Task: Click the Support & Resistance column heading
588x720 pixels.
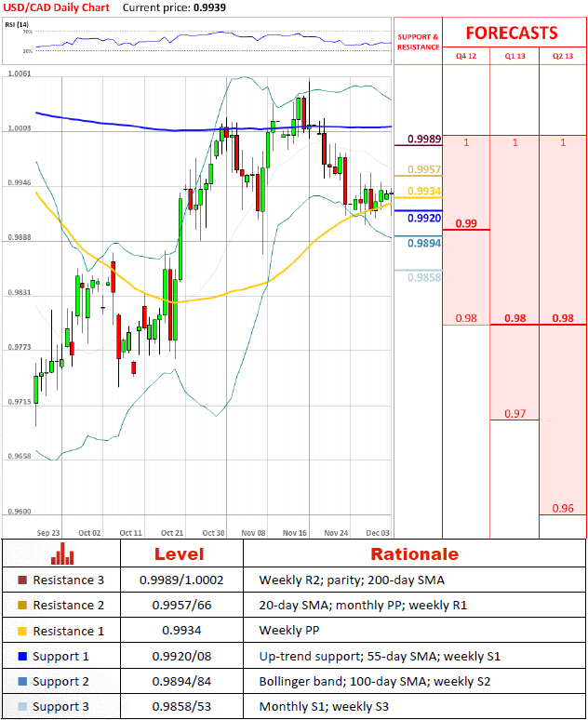Action: [x=418, y=42]
